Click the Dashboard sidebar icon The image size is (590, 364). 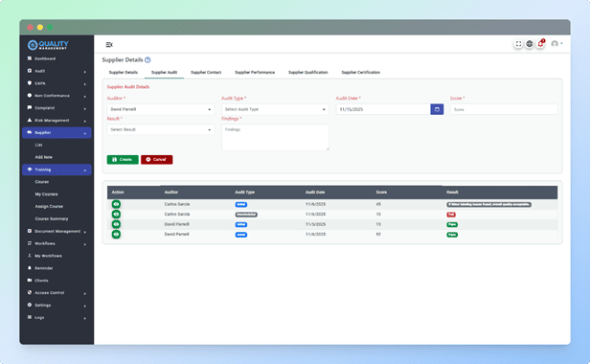coord(30,58)
